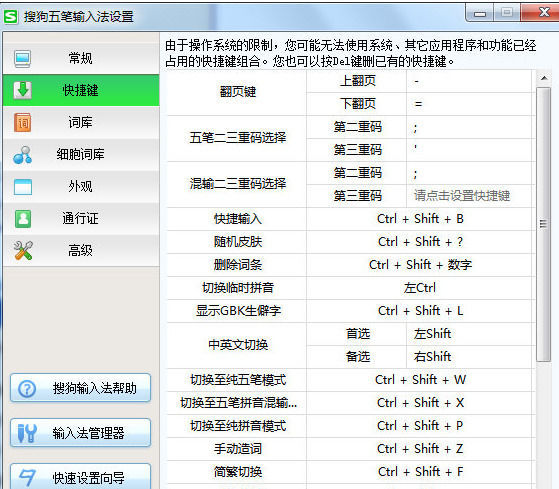Edit 手动造词 Ctrl+Shift+Z shortcut
The width and height of the screenshot is (559, 489).
tap(419, 449)
